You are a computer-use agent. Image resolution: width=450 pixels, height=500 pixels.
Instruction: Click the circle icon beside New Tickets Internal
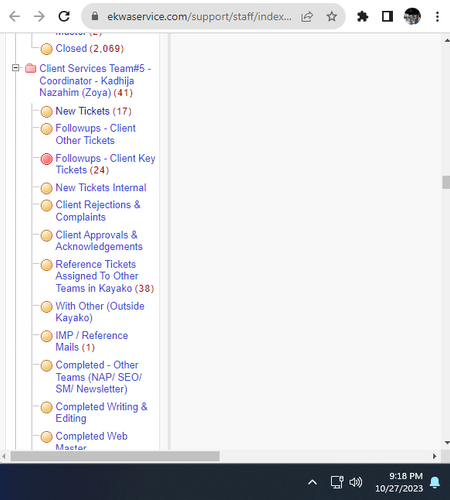(46, 188)
